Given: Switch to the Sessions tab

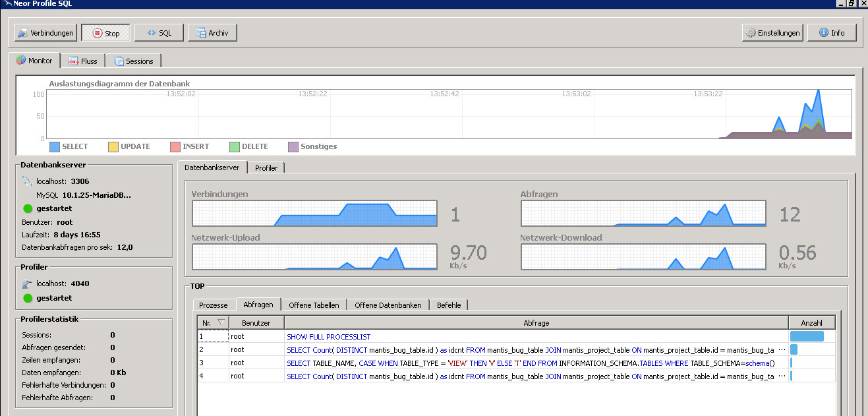Looking at the screenshot, I should [133, 61].
